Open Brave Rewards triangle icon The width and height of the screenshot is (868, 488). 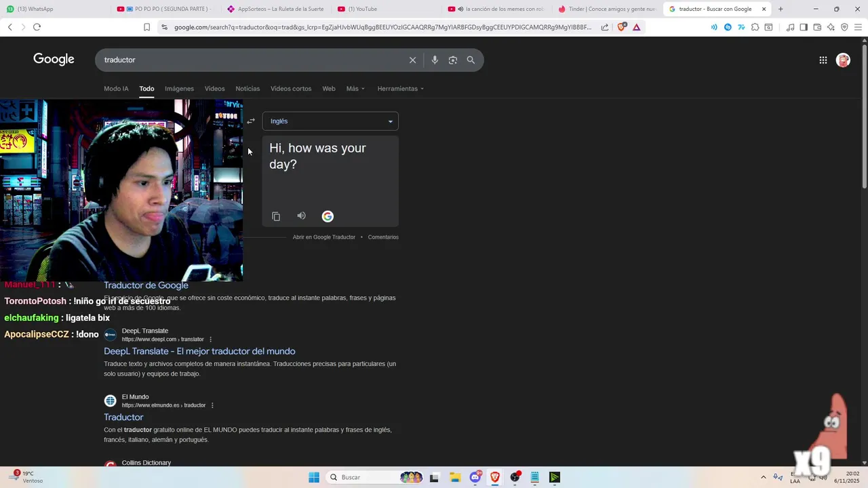(x=636, y=27)
